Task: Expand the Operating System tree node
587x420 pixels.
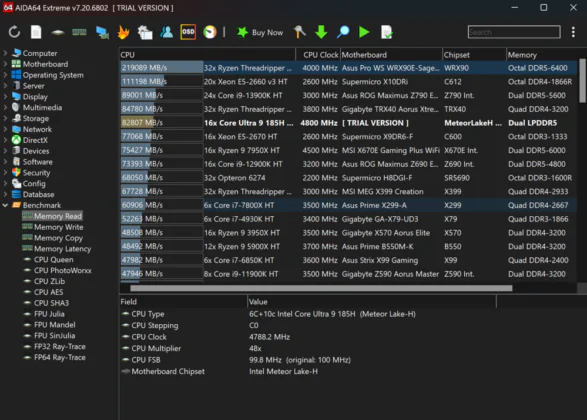Action: tap(5, 75)
